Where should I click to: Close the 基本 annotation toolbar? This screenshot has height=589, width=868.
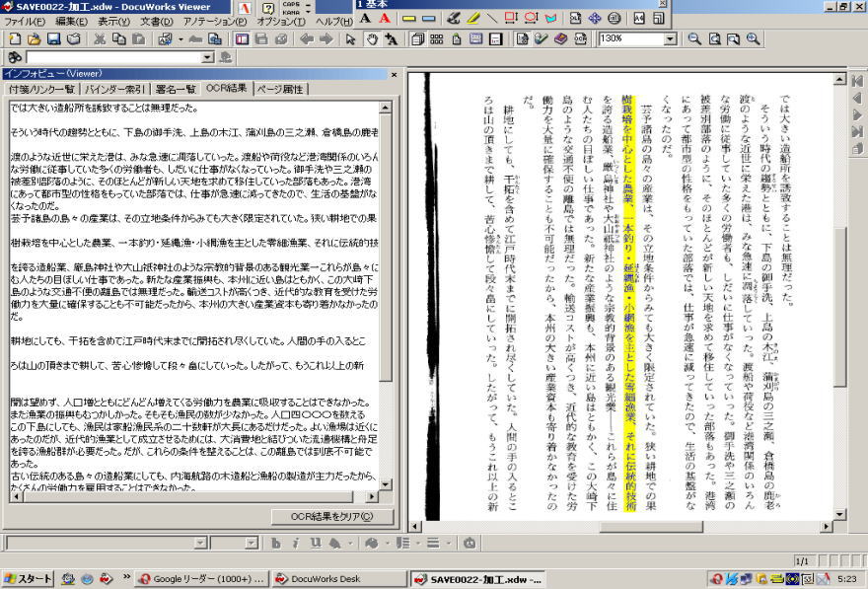pos(663,4)
